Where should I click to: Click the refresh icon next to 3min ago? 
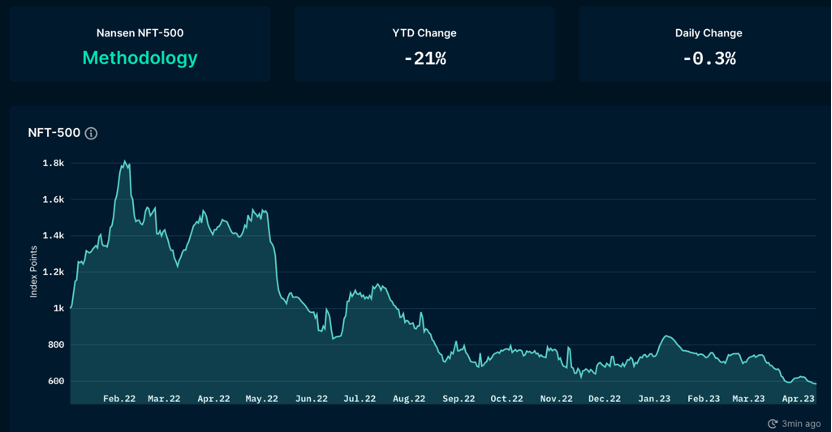click(x=772, y=424)
